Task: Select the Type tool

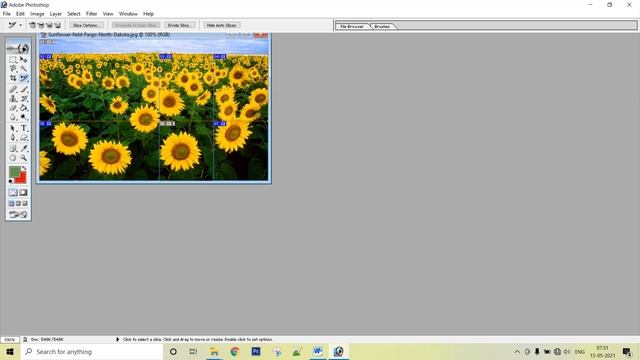Action: coord(24,128)
